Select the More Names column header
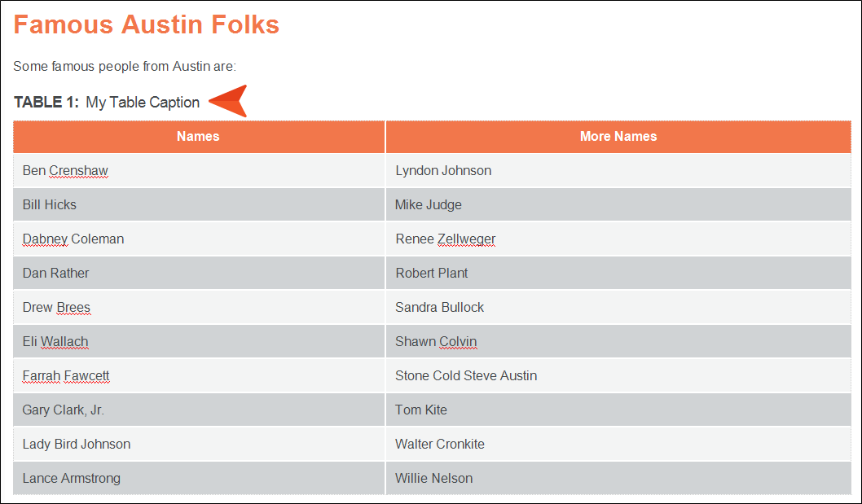 [x=618, y=136]
